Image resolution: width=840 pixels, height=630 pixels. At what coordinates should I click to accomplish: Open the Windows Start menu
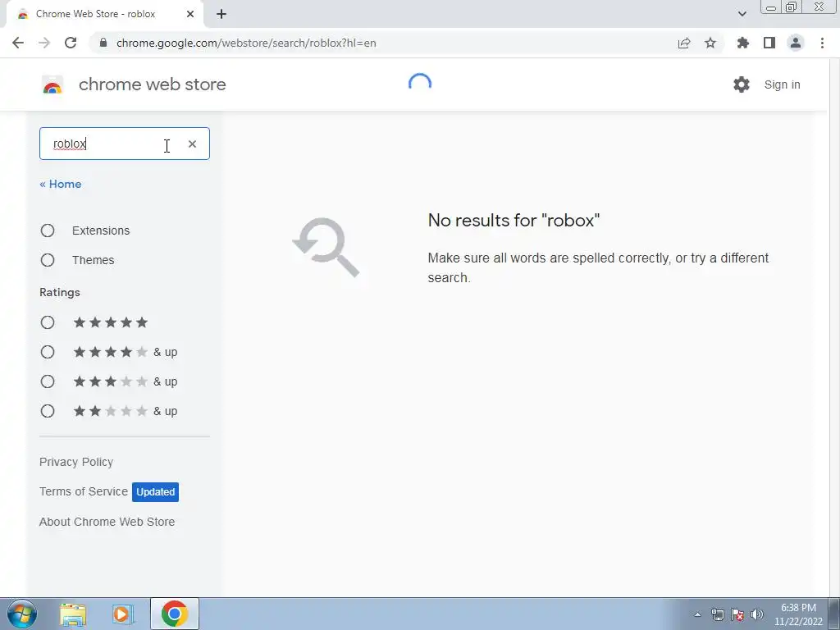point(21,614)
